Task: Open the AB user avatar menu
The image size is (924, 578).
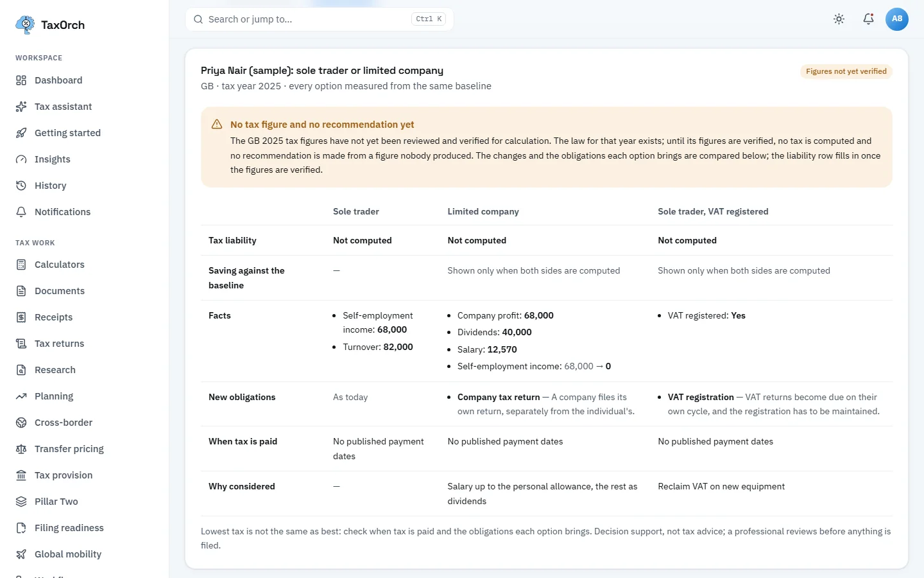Action: tap(897, 19)
